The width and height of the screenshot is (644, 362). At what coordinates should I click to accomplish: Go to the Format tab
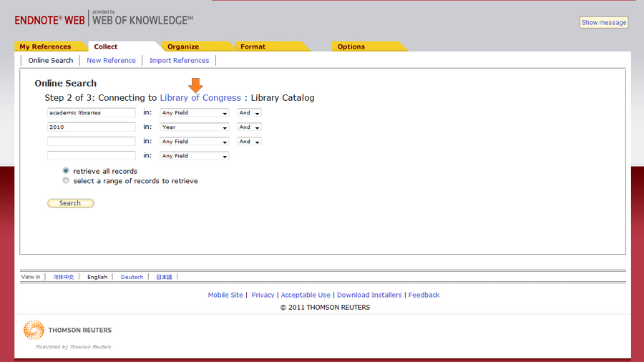pos(253,47)
